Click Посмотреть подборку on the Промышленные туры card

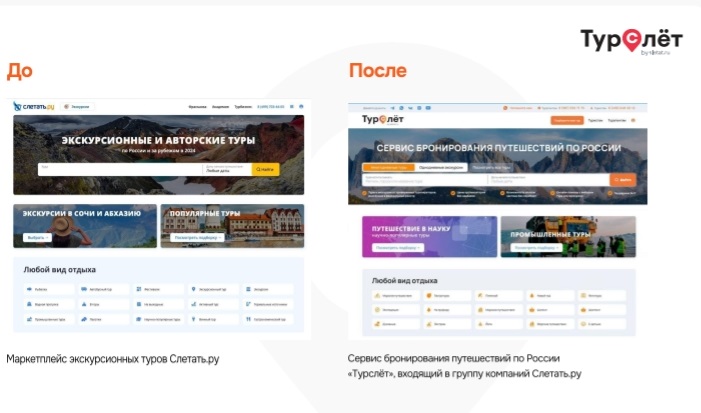(x=536, y=248)
